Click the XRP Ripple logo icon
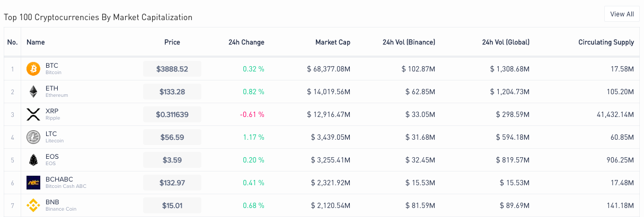This screenshot has width=644, height=217. tap(33, 114)
